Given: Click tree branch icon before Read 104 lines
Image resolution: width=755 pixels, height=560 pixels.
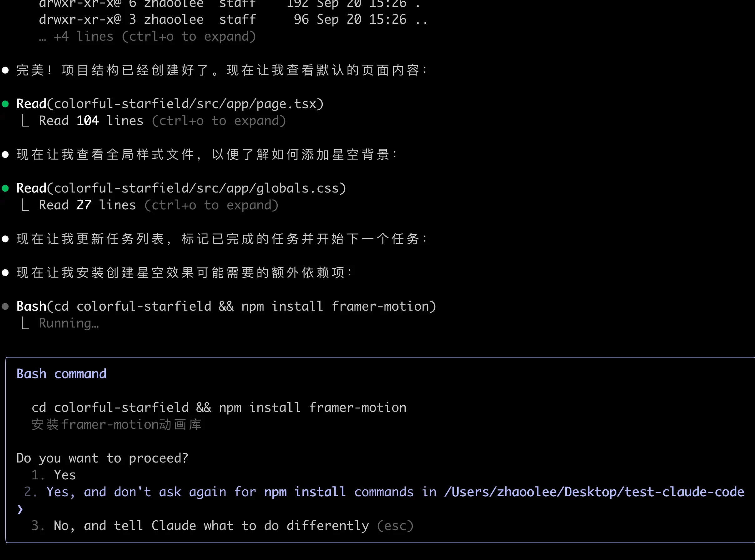Looking at the screenshot, I should click(25, 121).
